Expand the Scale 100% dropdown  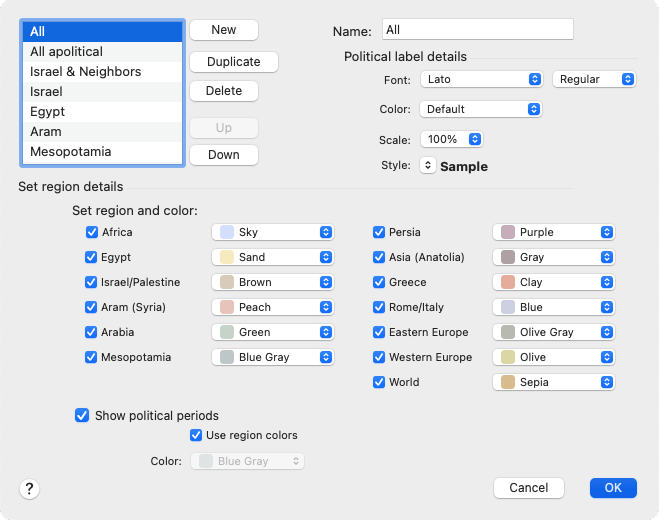point(451,139)
